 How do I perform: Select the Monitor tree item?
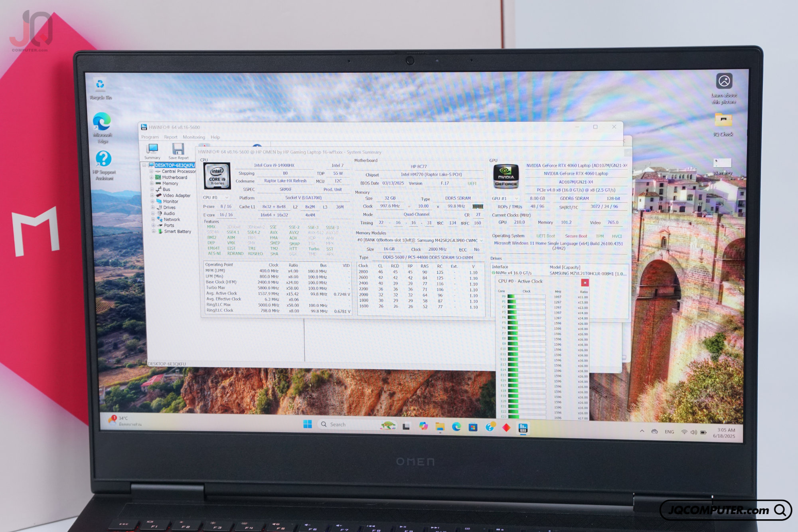click(x=170, y=202)
